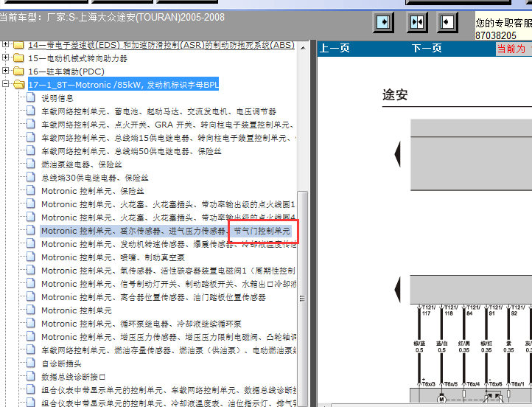The width and height of the screenshot is (532, 407).
Task: Open 组合仪表 冷却液温度表 page
Action: [x=168, y=403]
